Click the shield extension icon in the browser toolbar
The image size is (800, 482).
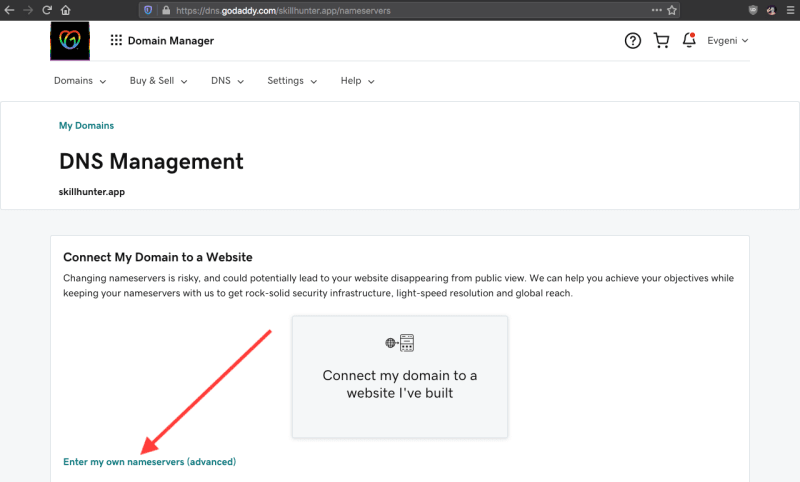click(x=753, y=10)
